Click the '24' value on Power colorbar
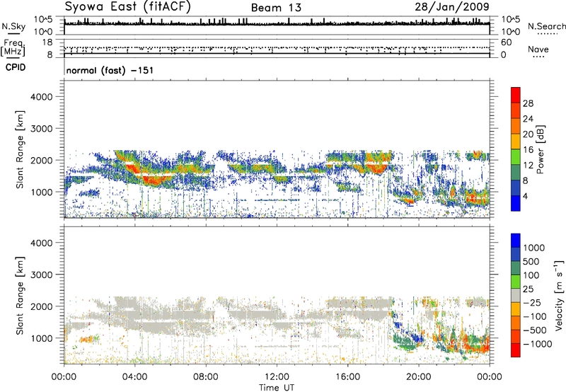Viewport: 566px width, 392px height. pos(528,119)
